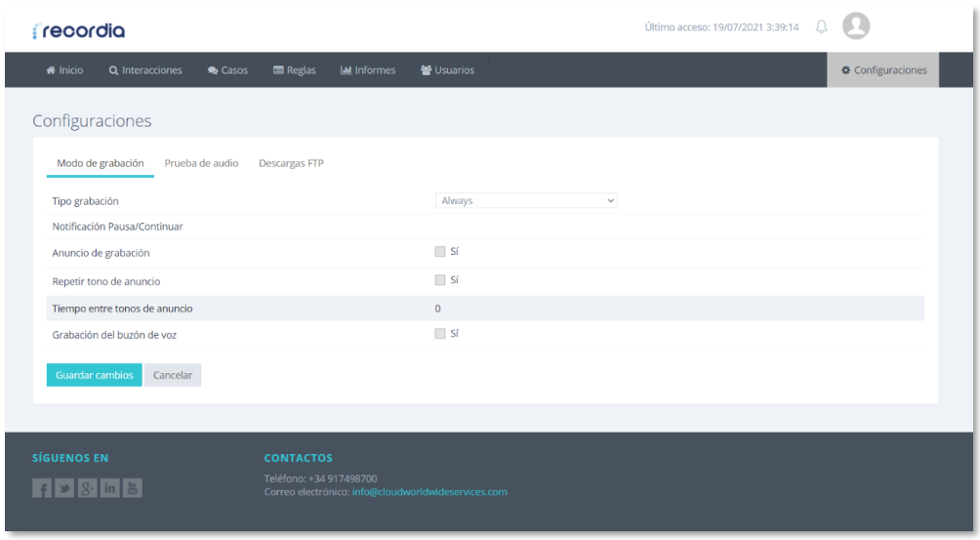This screenshot has height=540, width=980.
Task: Click the SÍGUENOS EN footer heading
Action: pos(70,458)
